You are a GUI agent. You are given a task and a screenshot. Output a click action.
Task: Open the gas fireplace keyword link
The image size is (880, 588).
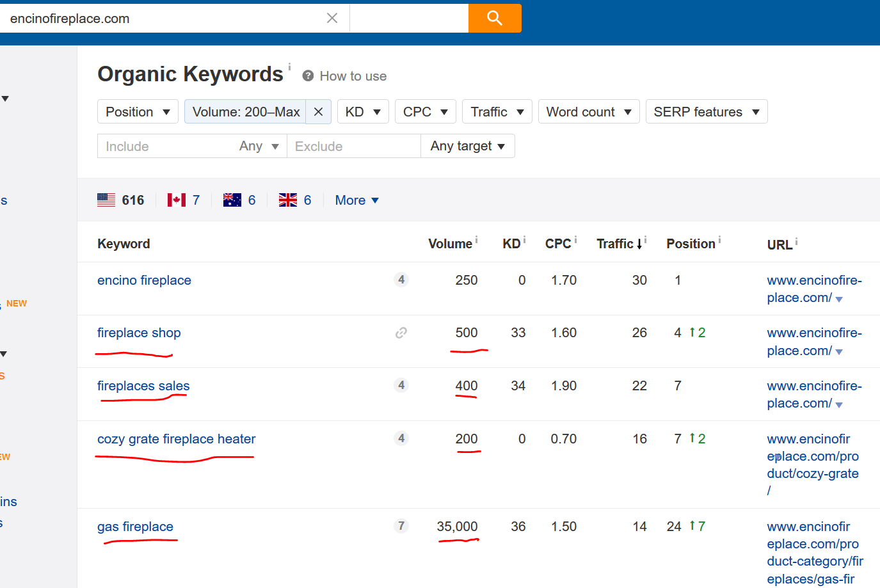135,527
